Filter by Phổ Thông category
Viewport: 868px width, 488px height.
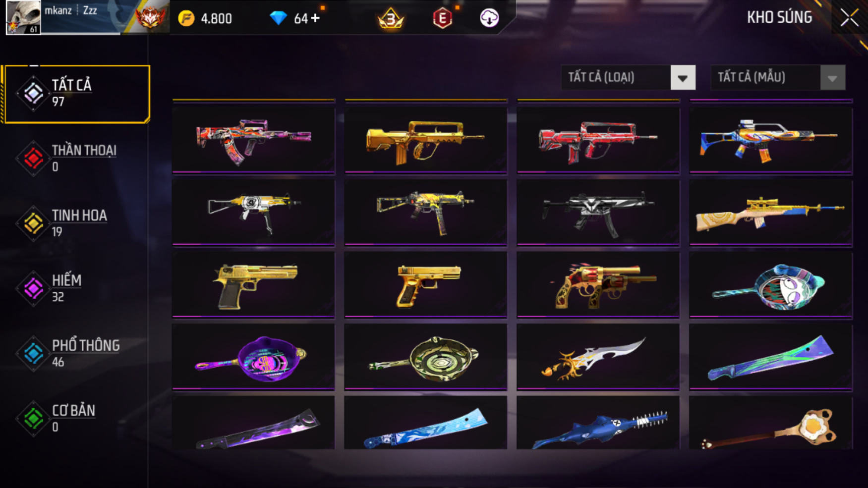tap(75, 353)
